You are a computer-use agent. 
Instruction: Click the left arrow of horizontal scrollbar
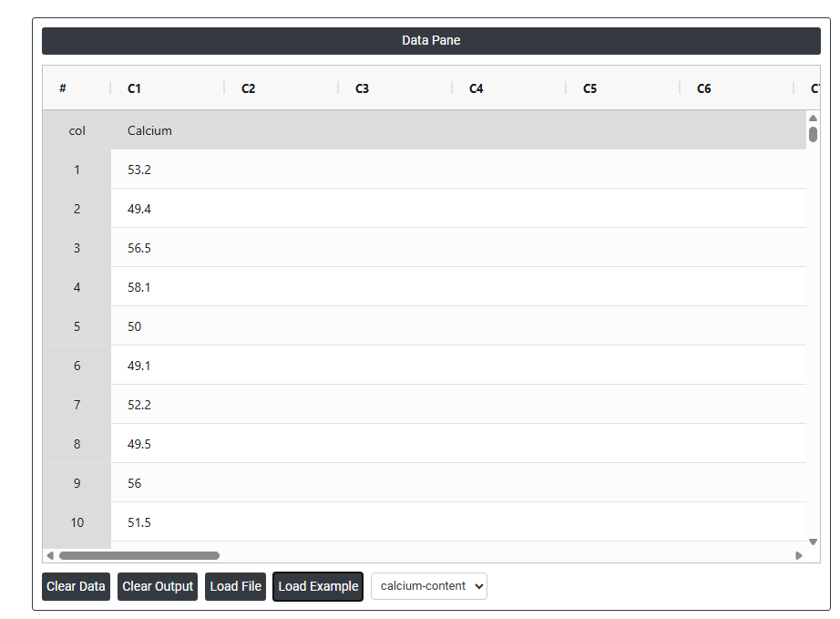50,555
